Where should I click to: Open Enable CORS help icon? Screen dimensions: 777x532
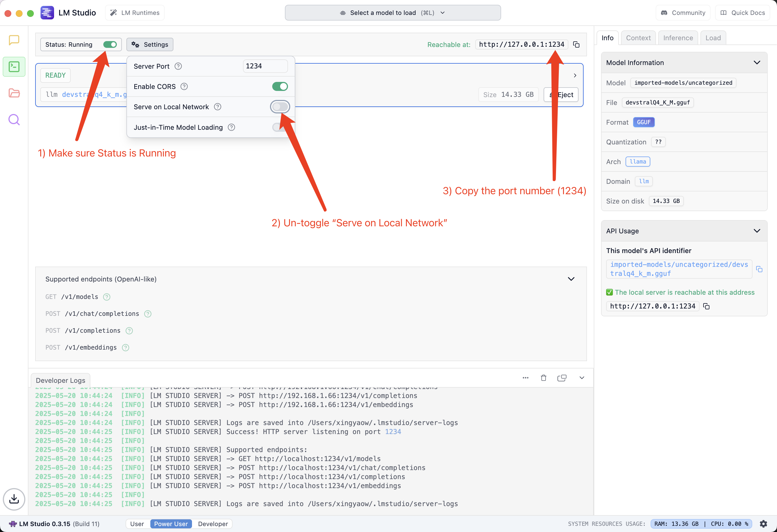pos(184,87)
